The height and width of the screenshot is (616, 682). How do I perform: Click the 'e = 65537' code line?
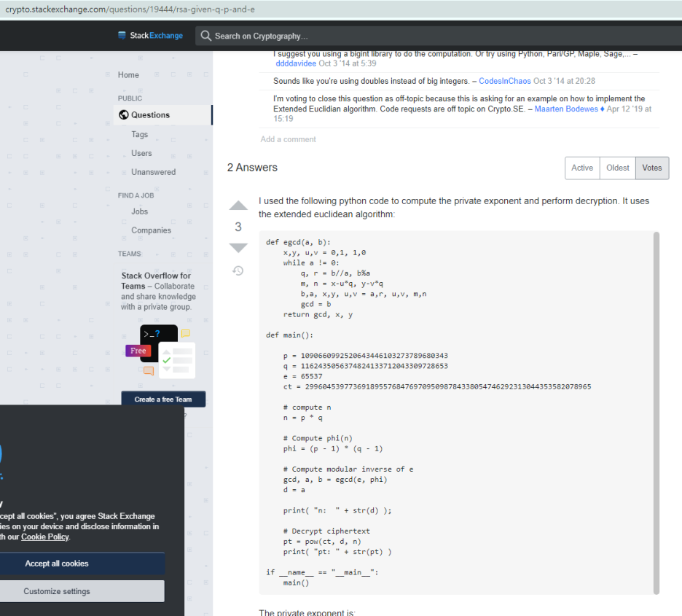pyautogui.click(x=302, y=376)
